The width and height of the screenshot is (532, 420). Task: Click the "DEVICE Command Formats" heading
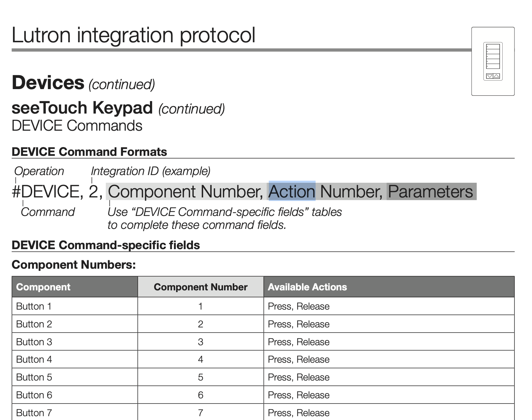click(x=89, y=152)
